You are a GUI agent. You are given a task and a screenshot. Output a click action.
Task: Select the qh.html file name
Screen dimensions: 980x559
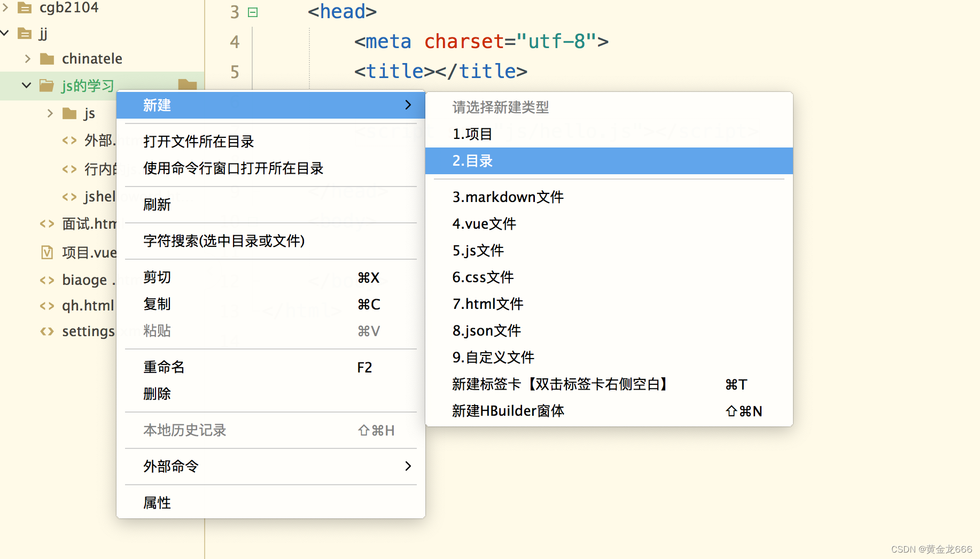[x=88, y=306]
